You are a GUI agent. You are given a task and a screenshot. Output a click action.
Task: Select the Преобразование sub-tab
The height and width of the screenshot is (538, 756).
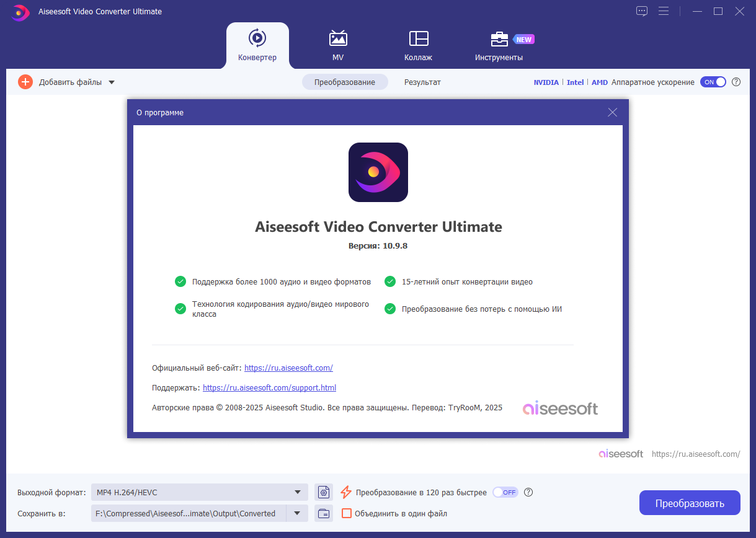345,82
